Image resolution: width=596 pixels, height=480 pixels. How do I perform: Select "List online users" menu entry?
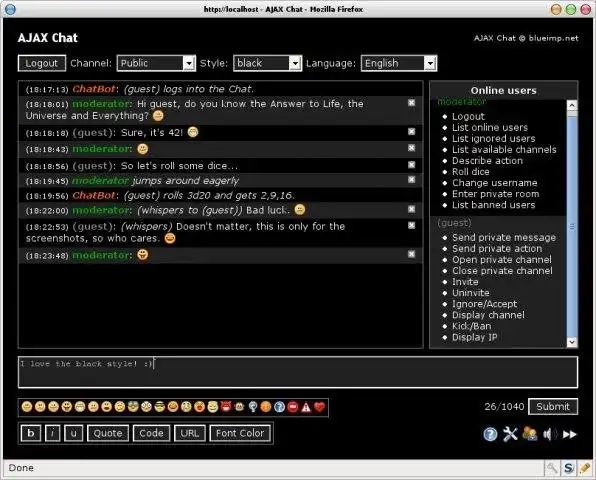pos(490,127)
